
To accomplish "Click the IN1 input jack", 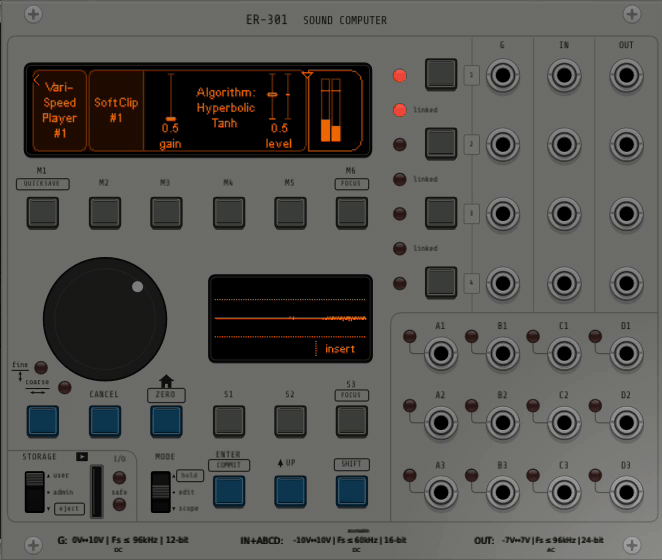I will point(564,75).
